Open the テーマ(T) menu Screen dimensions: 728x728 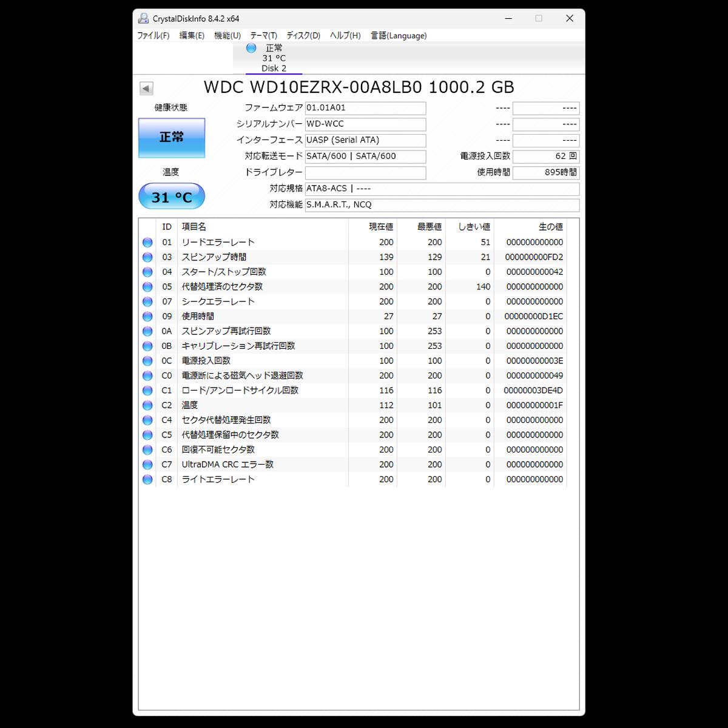(263, 36)
